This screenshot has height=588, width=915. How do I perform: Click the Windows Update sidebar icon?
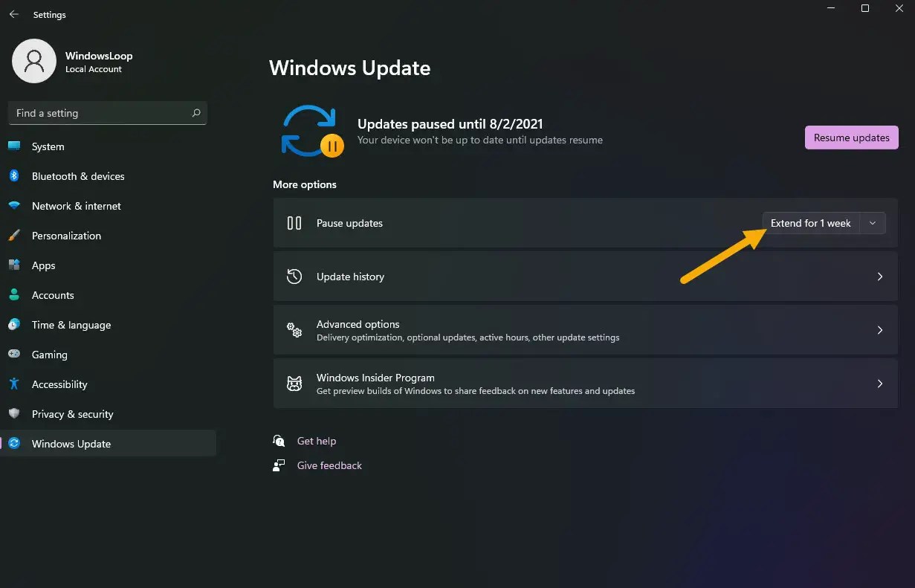[14, 444]
